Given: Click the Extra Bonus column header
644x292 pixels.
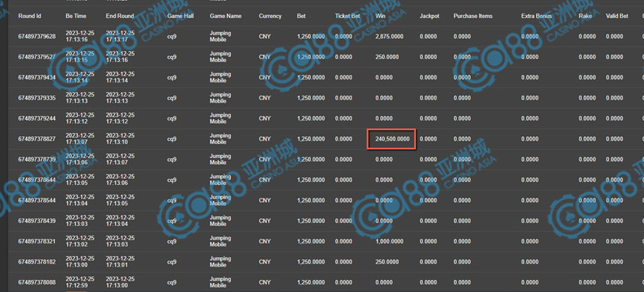Looking at the screenshot, I should pyautogui.click(x=536, y=16).
